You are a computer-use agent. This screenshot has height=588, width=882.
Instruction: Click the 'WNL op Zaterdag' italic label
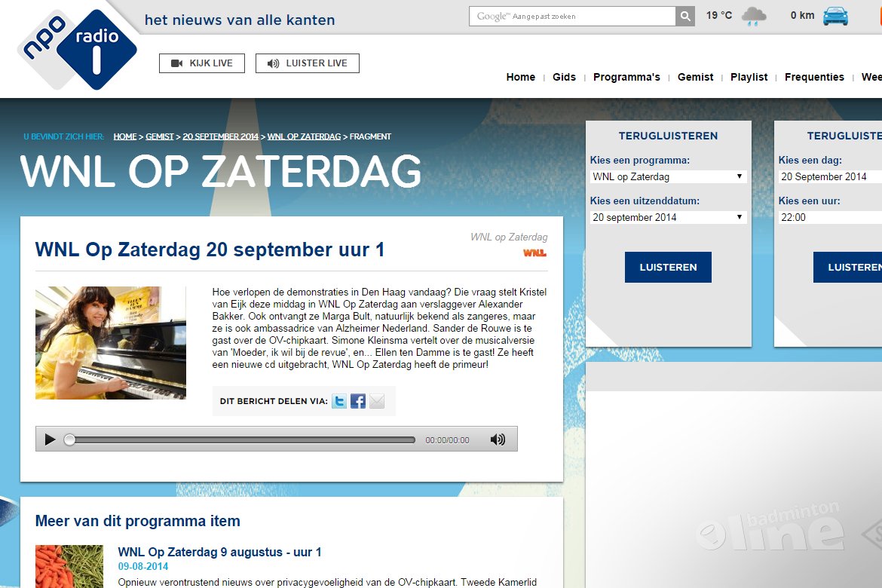(509, 237)
